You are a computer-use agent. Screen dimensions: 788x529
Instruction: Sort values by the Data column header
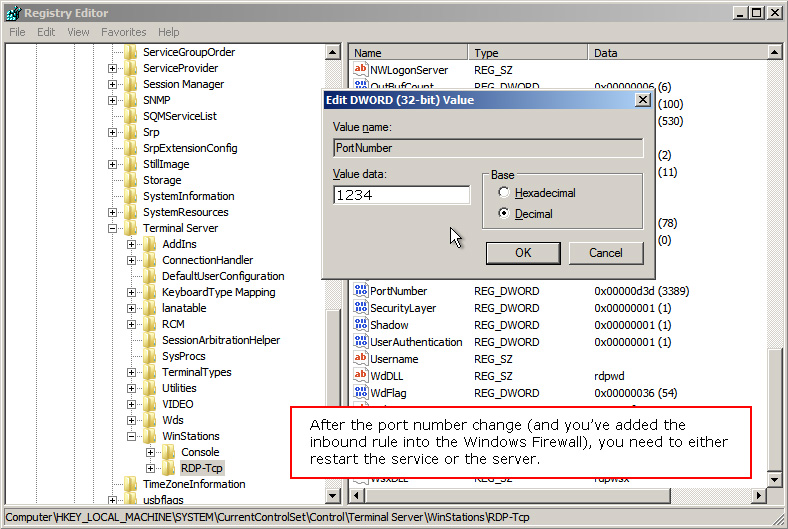click(x=677, y=53)
